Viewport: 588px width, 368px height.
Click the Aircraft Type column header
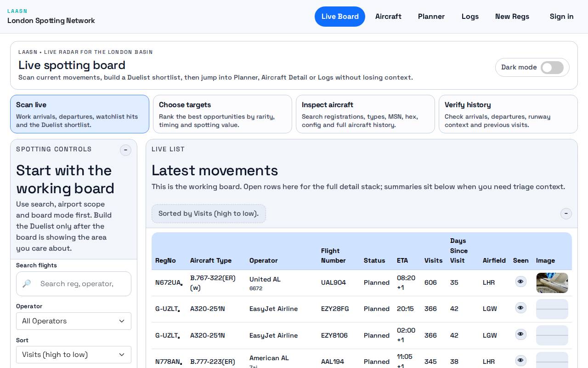(x=211, y=261)
